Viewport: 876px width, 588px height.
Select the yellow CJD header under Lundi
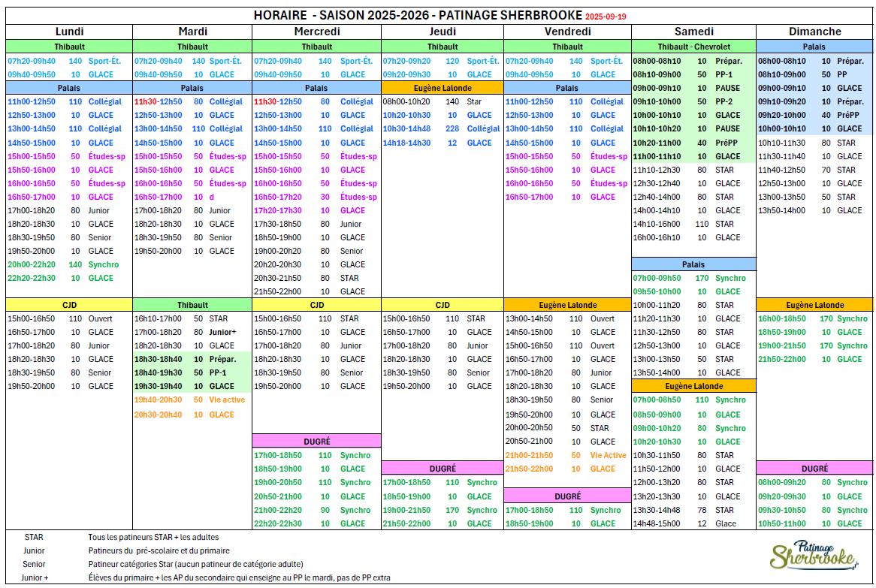(x=69, y=305)
